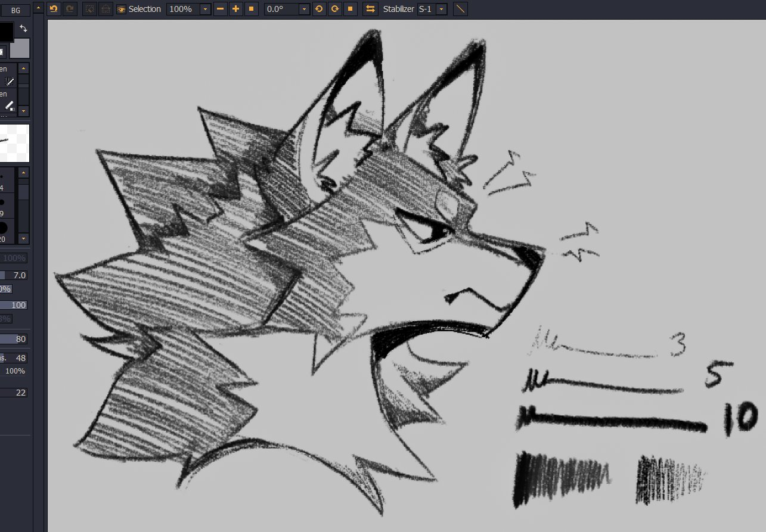This screenshot has height=532, width=766.
Task: Click the BG button at top left
Action: [15, 10]
